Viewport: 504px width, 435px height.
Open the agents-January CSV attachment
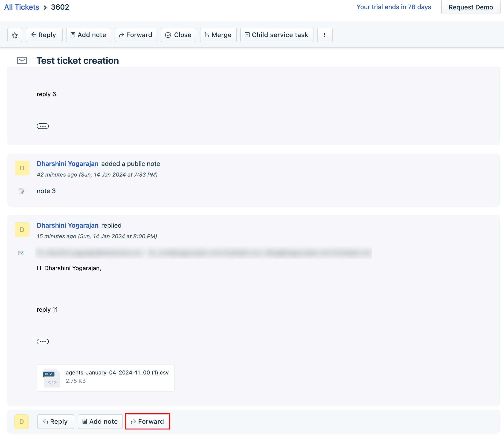[x=117, y=372]
